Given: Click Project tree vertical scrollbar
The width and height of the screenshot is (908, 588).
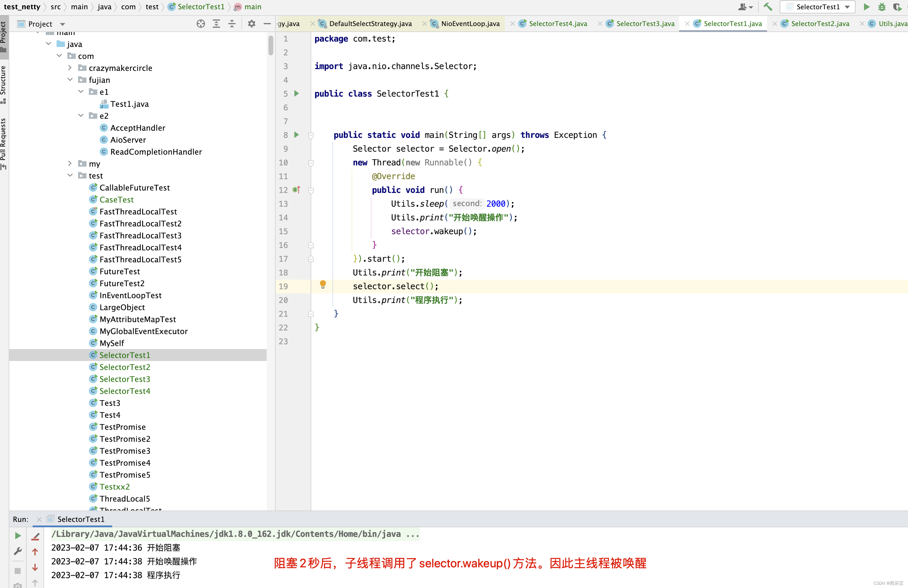Looking at the screenshot, I should (x=271, y=46).
